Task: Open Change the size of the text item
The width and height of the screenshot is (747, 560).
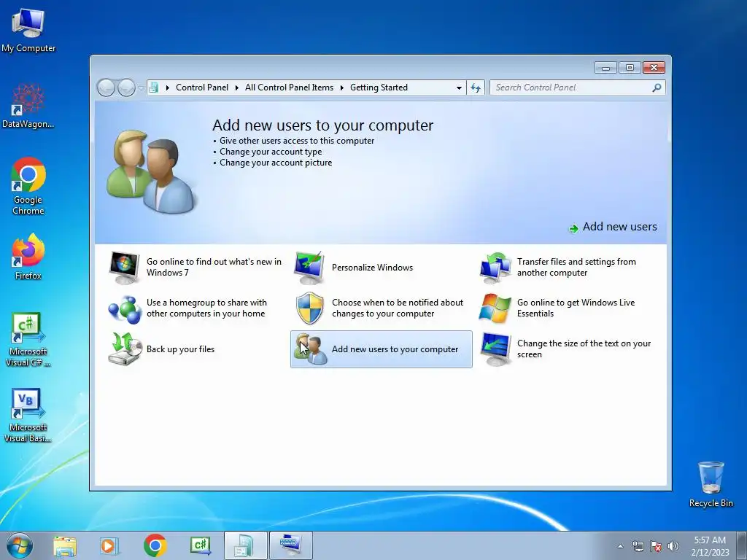Action: click(565, 349)
